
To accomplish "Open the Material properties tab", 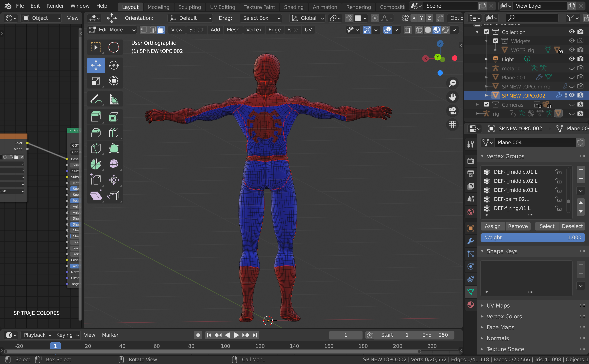I will pyautogui.click(x=470, y=305).
